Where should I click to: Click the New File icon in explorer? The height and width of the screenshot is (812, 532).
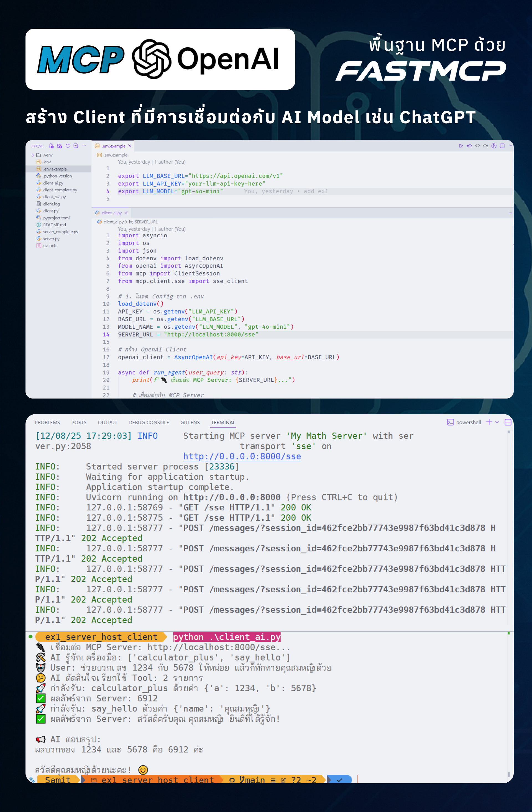52,146
